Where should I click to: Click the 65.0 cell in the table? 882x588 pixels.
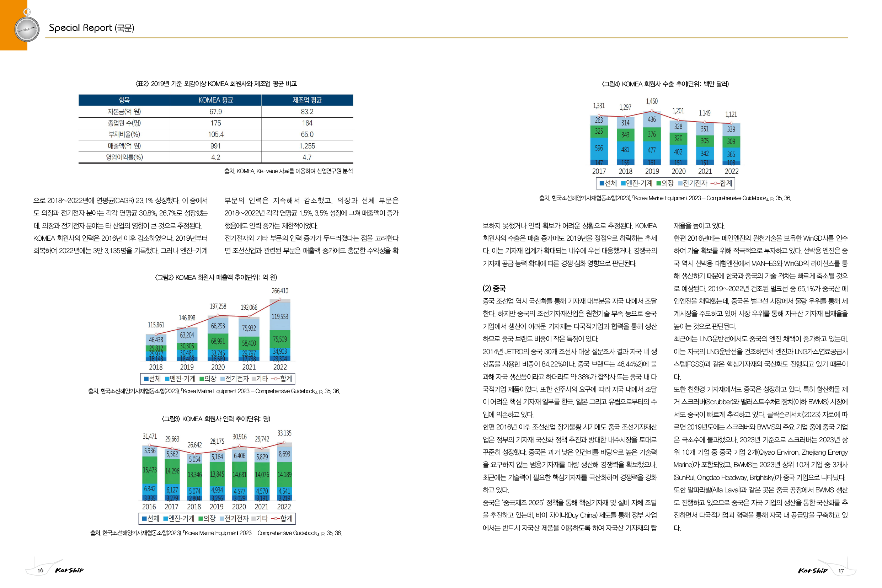(x=307, y=134)
